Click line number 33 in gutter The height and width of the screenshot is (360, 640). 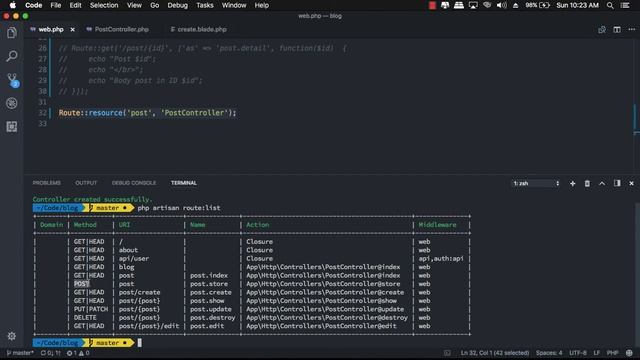coord(42,123)
